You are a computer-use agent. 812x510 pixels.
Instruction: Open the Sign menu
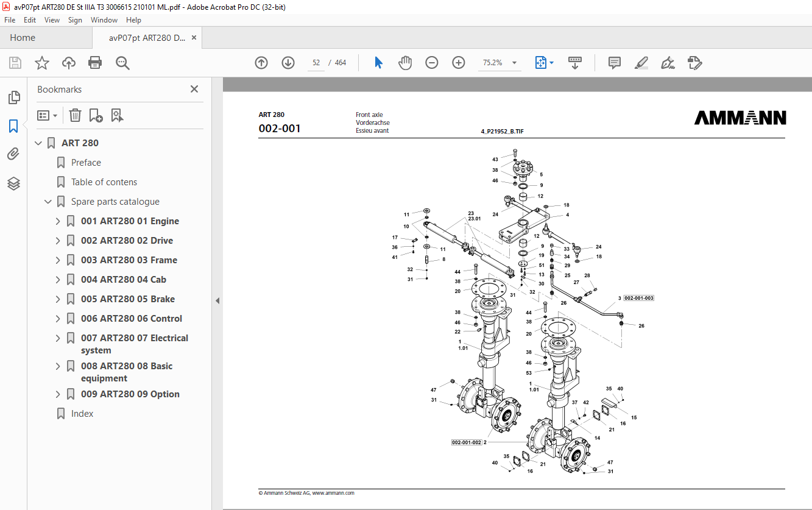[75, 20]
